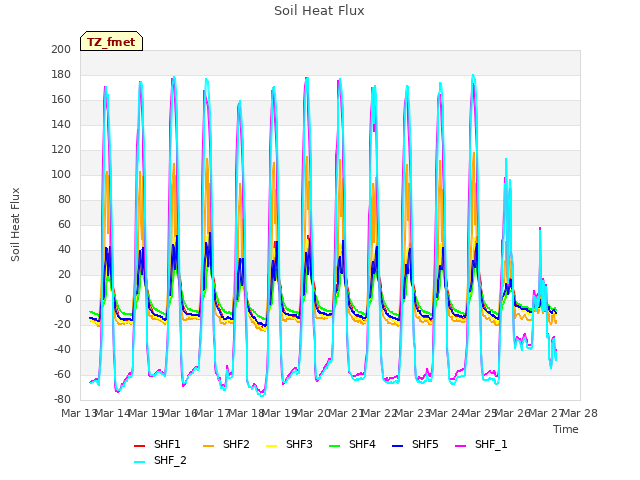
Task: Select the magenta SHF_1 legend marker
Action: click(x=460, y=446)
